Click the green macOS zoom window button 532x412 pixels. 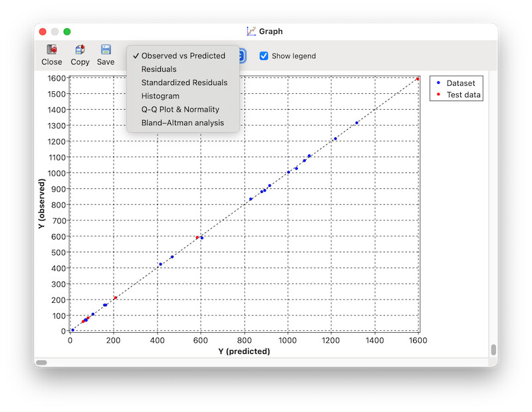(x=67, y=31)
